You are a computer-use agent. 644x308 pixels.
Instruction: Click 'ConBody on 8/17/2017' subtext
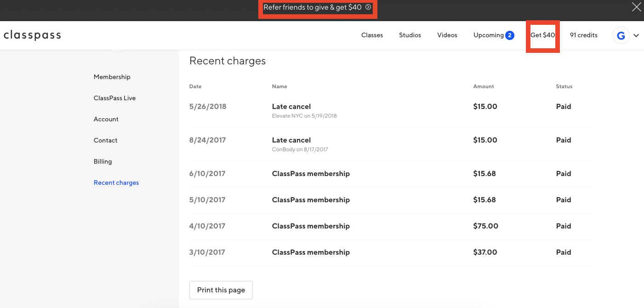coord(300,149)
